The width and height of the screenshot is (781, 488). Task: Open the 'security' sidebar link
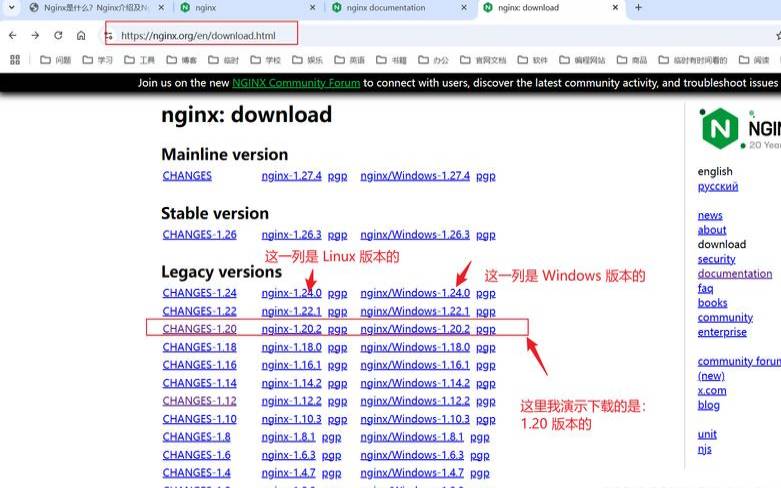point(716,259)
